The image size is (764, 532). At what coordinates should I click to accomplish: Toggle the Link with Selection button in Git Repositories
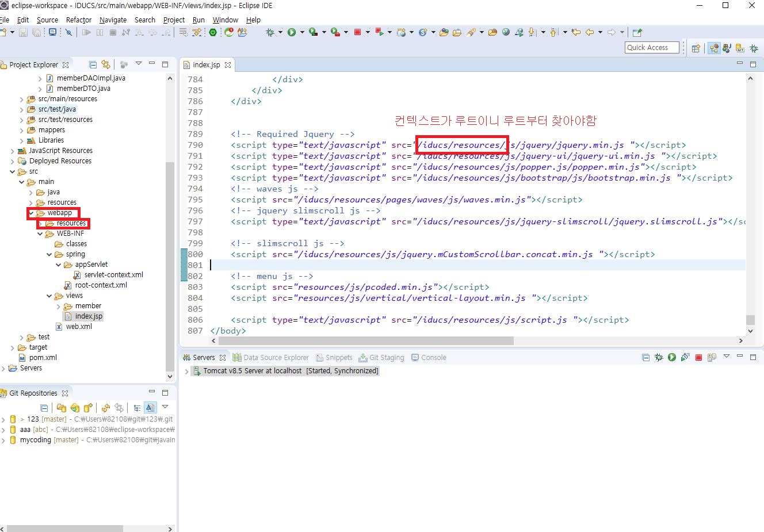coord(119,408)
